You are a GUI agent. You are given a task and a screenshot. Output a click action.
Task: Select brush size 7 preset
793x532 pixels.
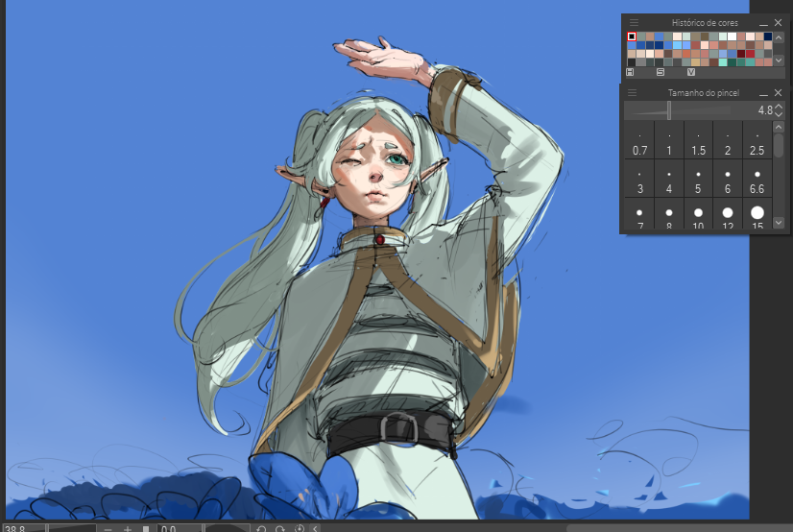pyautogui.click(x=639, y=215)
